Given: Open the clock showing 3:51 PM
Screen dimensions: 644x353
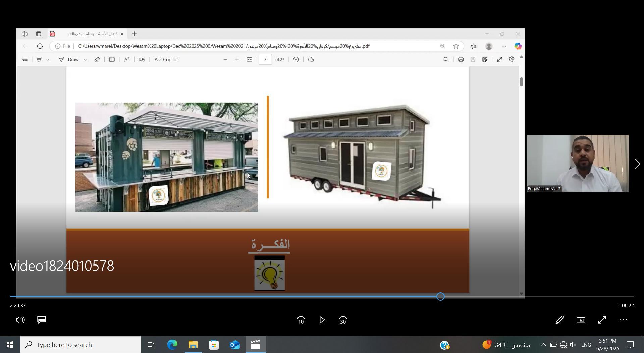Looking at the screenshot, I should point(607,345).
